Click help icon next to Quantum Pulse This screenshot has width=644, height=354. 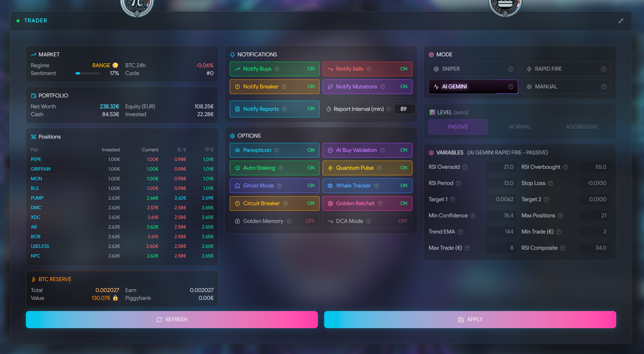point(379,168)
